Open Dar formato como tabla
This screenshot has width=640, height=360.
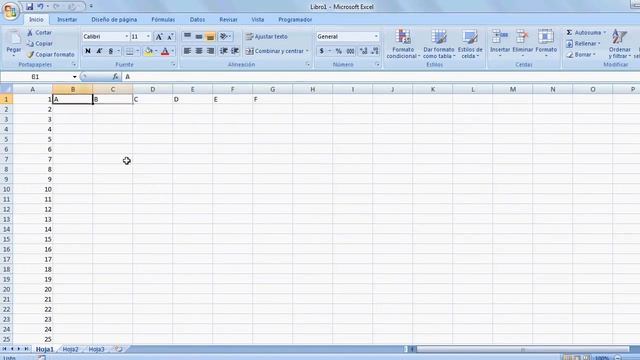[x=439, y=44]
